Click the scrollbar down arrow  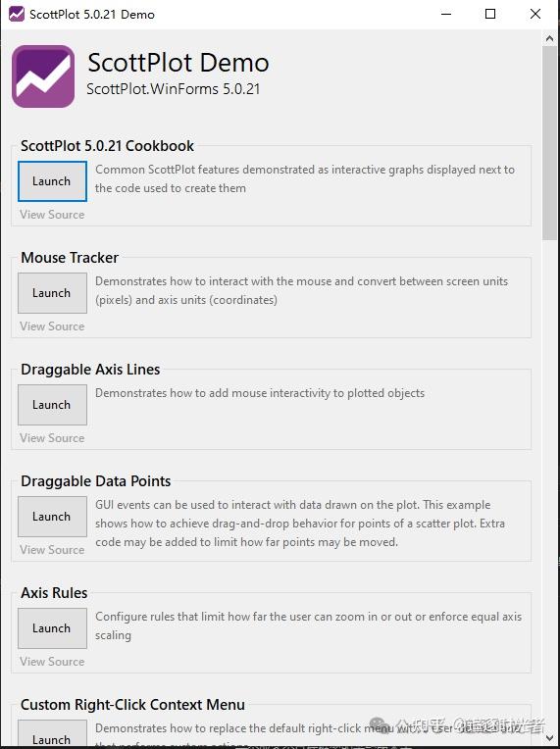click(549, 738)
